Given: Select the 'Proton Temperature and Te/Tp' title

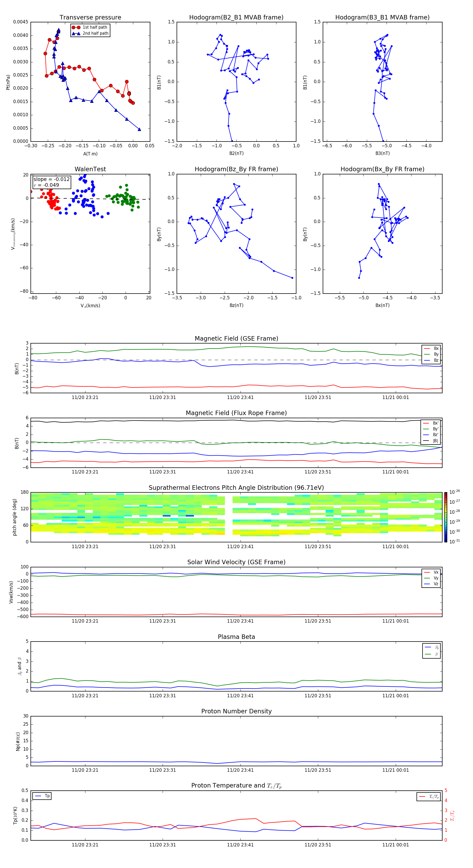Looking at the screenshot, I should [x=236, y=786].
